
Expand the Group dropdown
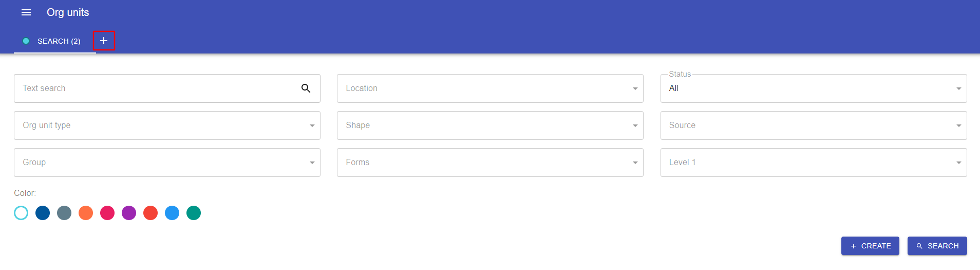pos(167,163)
